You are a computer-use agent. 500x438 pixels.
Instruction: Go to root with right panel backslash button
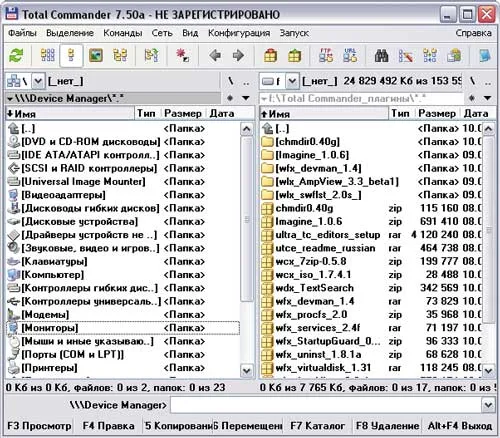pyautogui.click(x=472, y=81)
